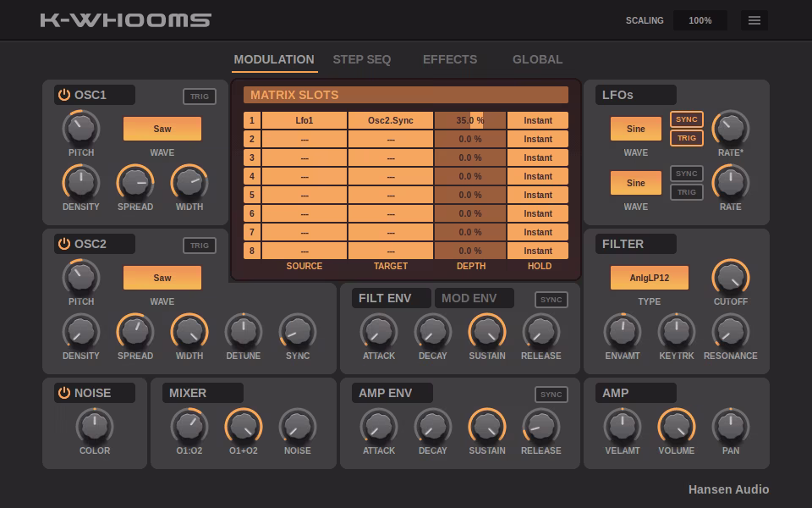
Task: Click the 100% scaling control
Action: [700, 20]
